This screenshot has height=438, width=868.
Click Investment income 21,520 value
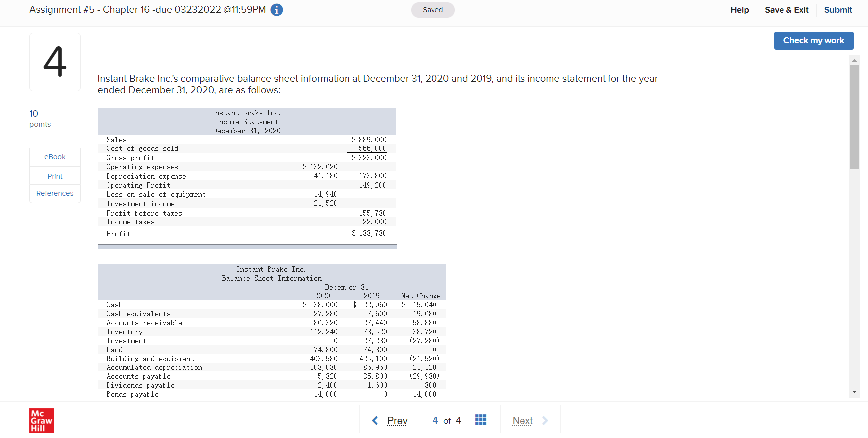pyautogui.click(x=325, y=203)
